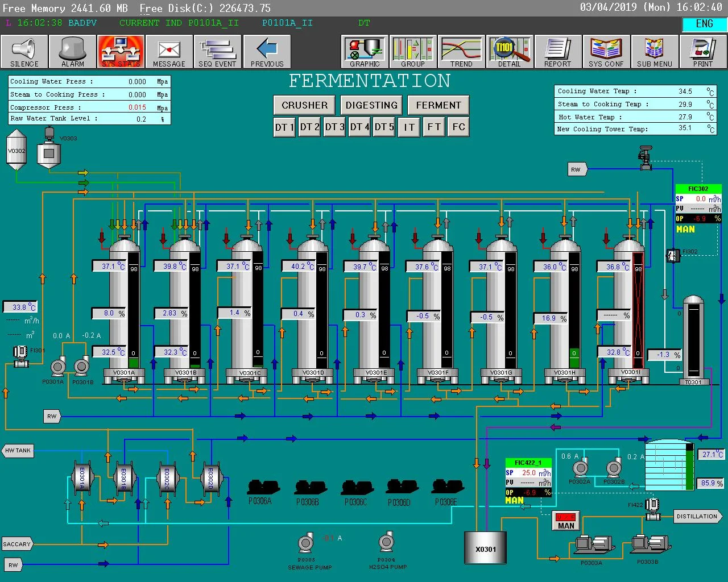
Task: Open the FT tab
Action: pyautogui.click(x=434, y=127)
